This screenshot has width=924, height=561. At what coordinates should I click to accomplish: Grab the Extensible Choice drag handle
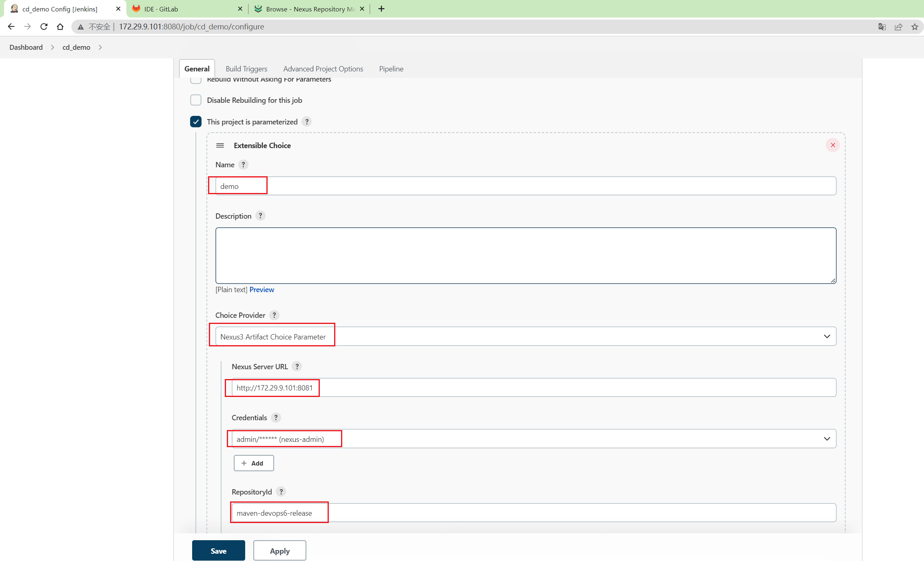[x=220, y=145]
